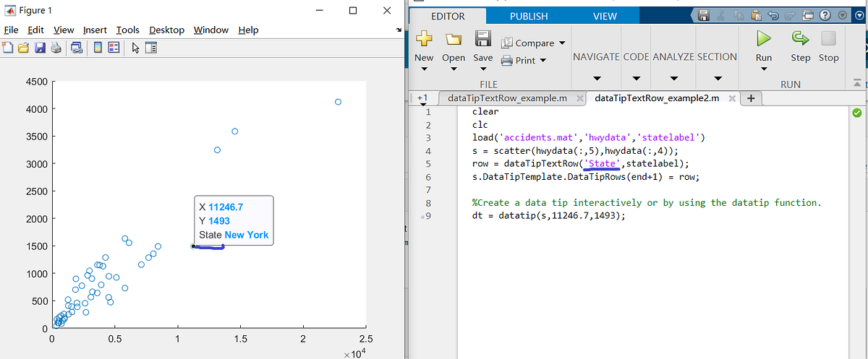The width and height of the screenshot is (868, 359).
Task: Click New Figure icon in Figure 1 toolbar
Action: (8, 48)
